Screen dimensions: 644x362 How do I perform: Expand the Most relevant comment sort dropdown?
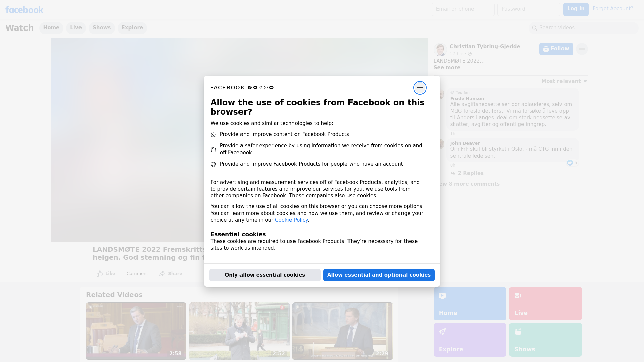(x=564, y=81)
